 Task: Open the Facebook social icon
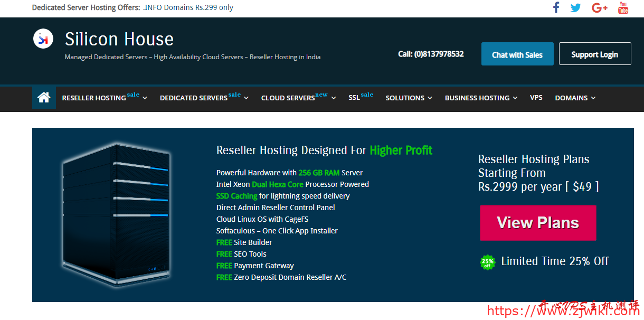click(556, 7)
